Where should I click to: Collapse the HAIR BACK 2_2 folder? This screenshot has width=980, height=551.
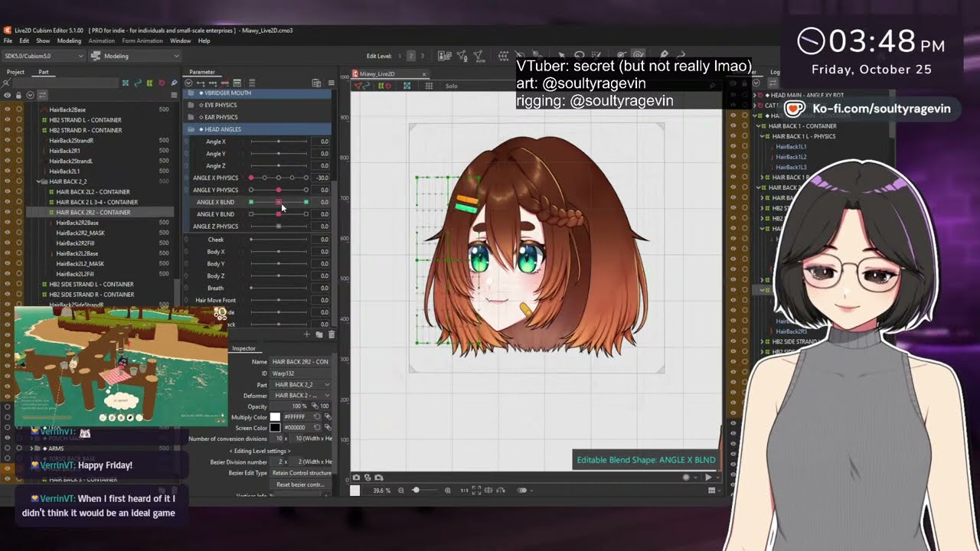coord(38,181)
